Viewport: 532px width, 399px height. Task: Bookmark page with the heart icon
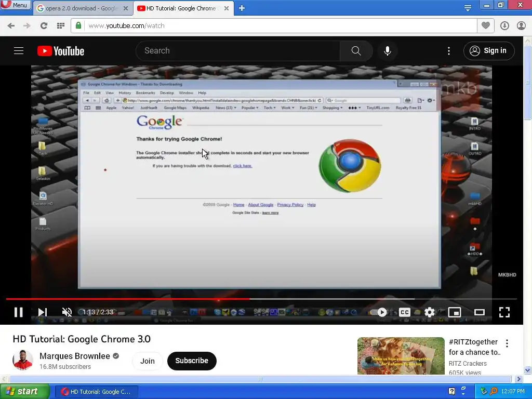coord(486,25)
